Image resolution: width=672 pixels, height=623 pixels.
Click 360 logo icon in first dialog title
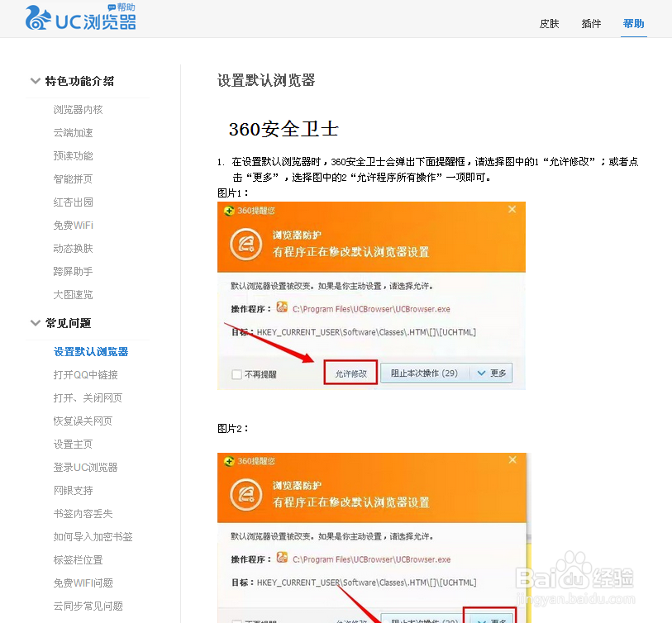(229, 211)
